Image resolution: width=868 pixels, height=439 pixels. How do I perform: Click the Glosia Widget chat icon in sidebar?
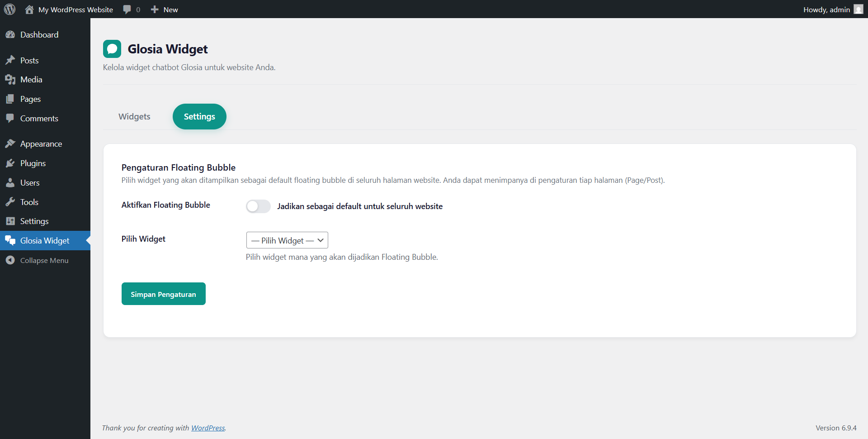click(x=10, y=241)
